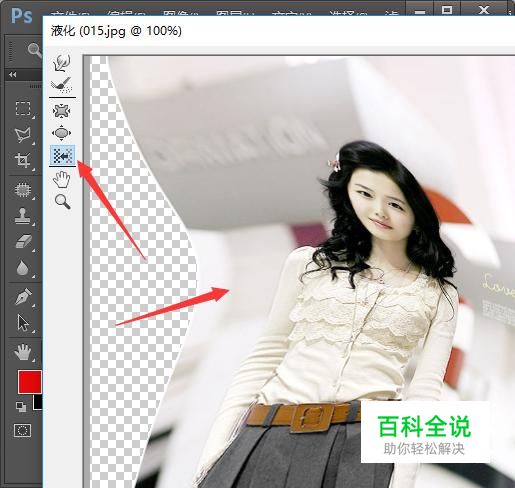The image size is (515, 488).
Task: Select the Bloat tool in Liquify
Action: click(62, 133)
